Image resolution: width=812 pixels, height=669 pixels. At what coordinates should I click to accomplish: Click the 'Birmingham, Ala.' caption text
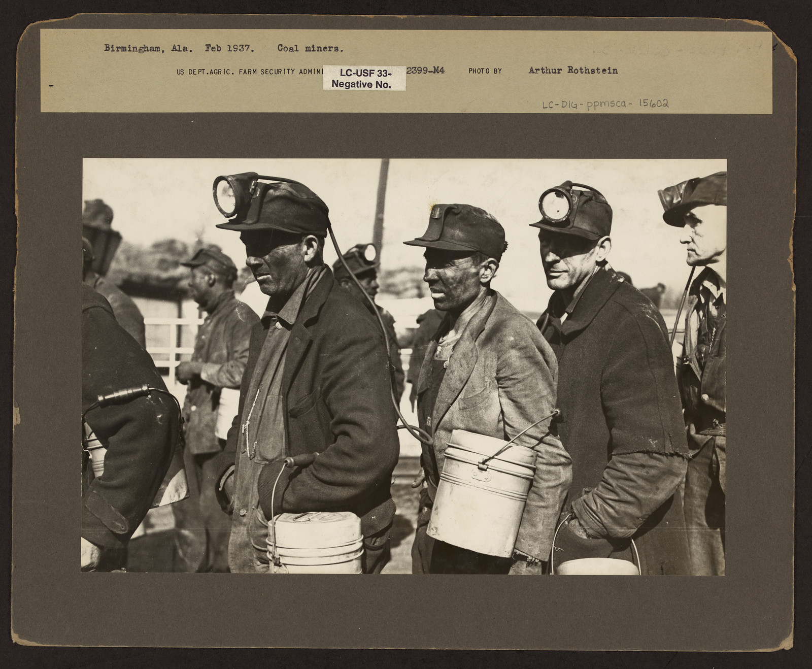[148, 49]
